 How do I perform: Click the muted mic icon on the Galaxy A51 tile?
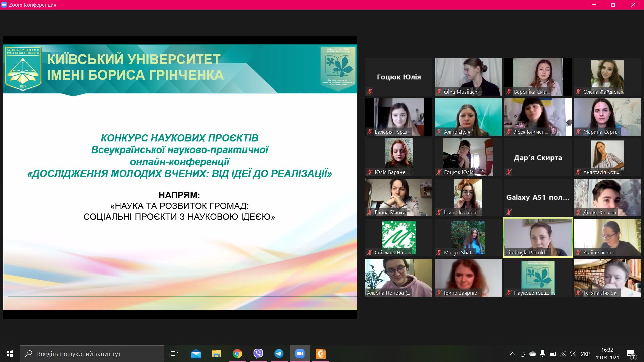(509, 212)
